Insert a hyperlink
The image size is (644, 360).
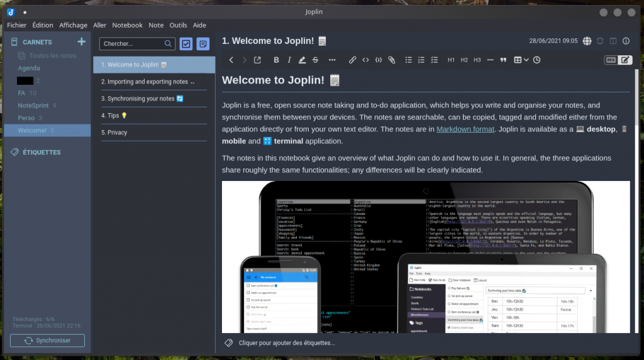coord(352,60)
